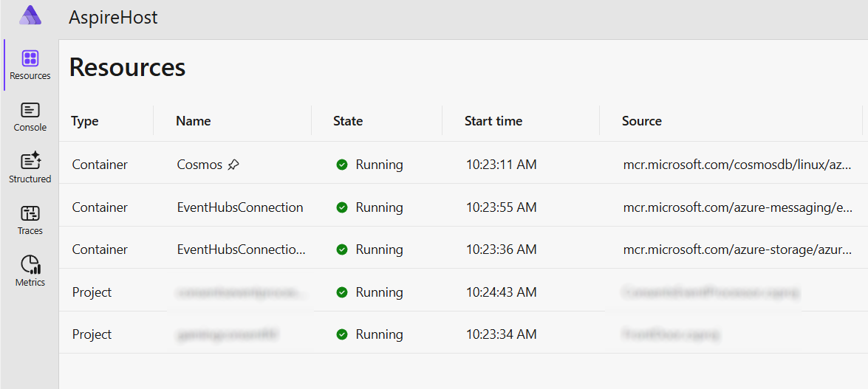Viewport: 868px width, 389px height.
Task: Click start time 10:23:11 AM
Action: 501,165
